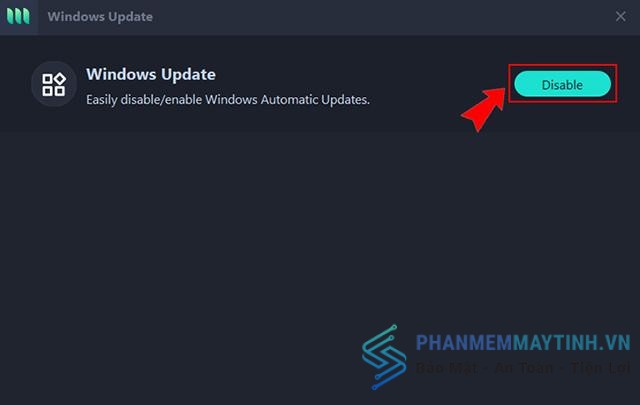Viewport: 640px width, 405px height.
Task: Click the red arrow pointing at Disable
Action: [x=484, y=109]
